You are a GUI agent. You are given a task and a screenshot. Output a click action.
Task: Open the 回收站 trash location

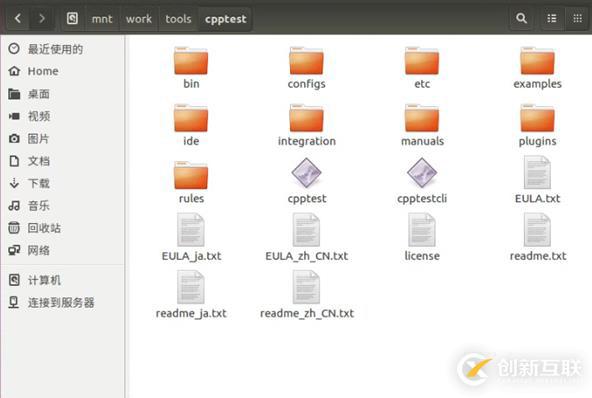click(x=44, y=228)
